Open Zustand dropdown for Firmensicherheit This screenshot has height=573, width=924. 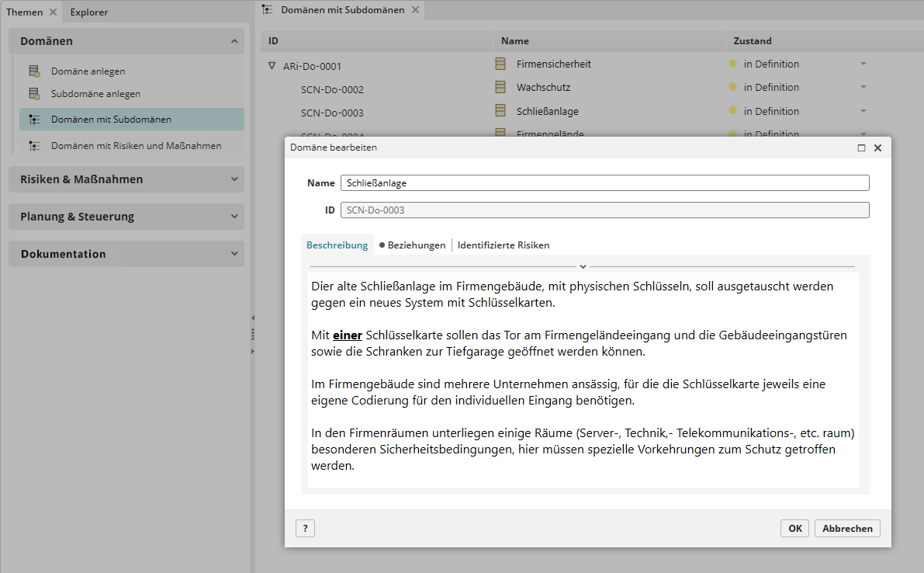[863, 64]
